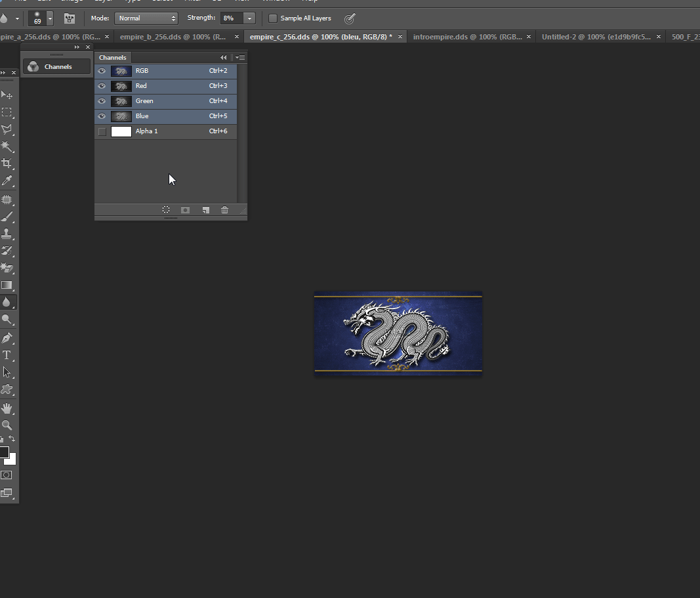Hide the Red channel visibility
This screenshot has width=700, height=598.
pos(102,86)
